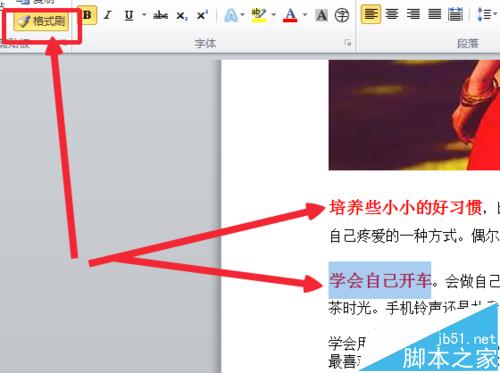Apply strikethrough (abc) formatting
This screenshot has height=373, width=500.
click(x=160, y=15)
